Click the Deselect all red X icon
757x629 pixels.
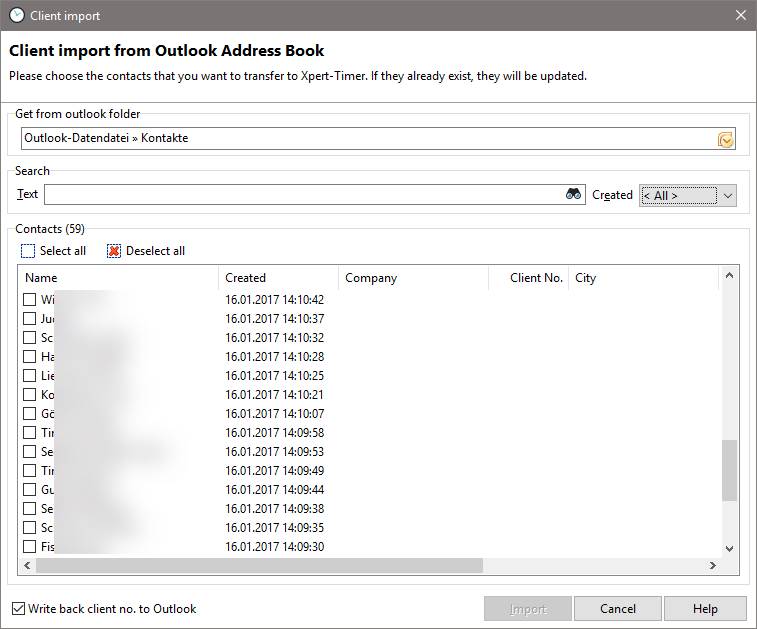coord(114,251)
